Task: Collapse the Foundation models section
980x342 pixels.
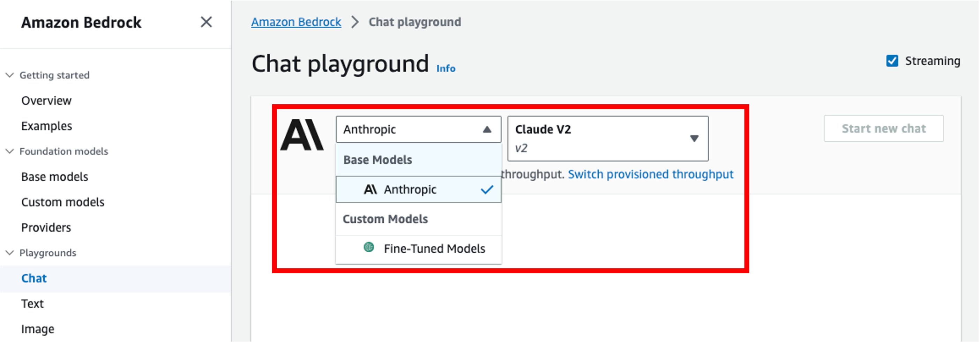Action: coord(10,151)
